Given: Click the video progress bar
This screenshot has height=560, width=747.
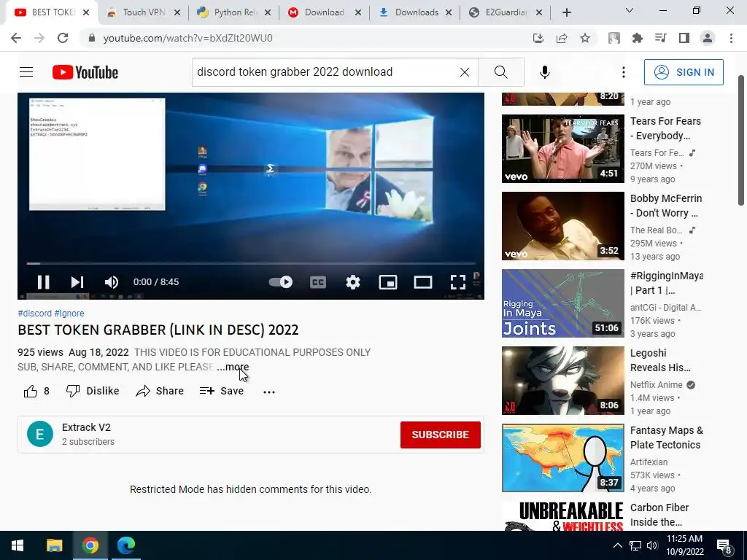Looking at the screenshot, I should click(251, 262).
